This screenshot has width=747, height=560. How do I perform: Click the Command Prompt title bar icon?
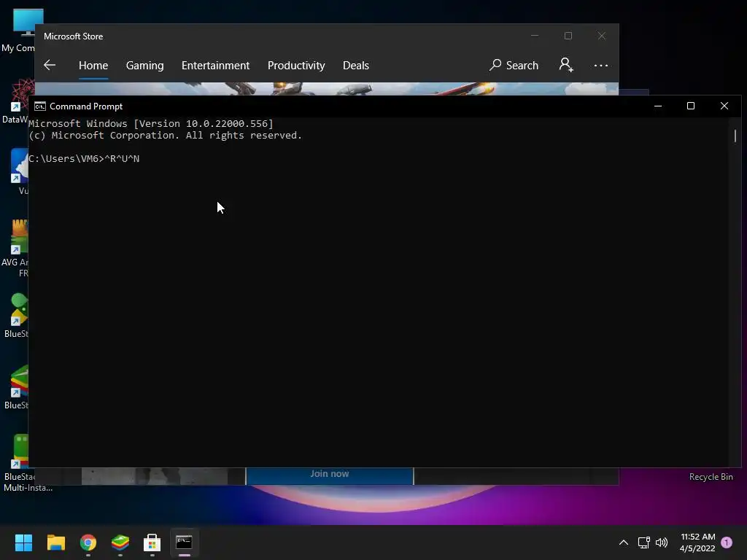[x=40, y=106]
